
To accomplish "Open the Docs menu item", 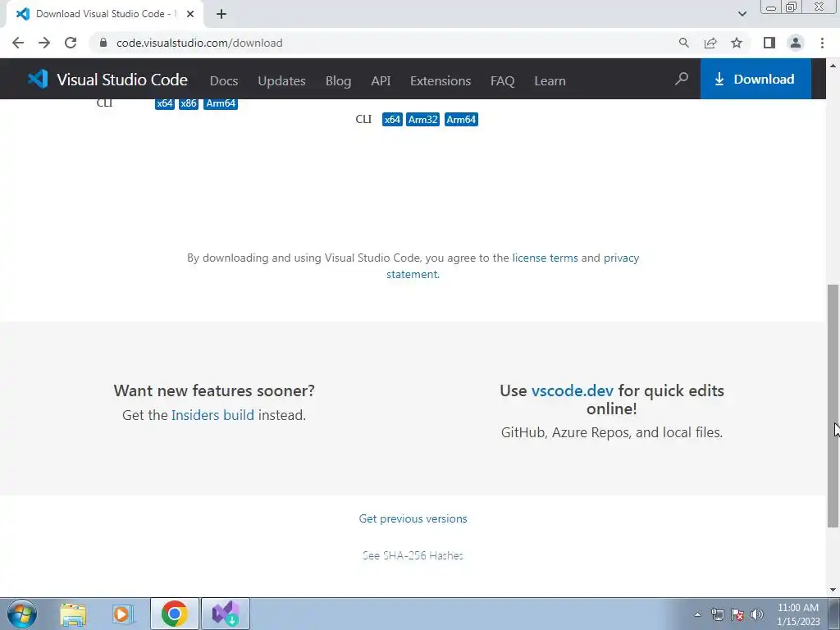I will [224, 81].
